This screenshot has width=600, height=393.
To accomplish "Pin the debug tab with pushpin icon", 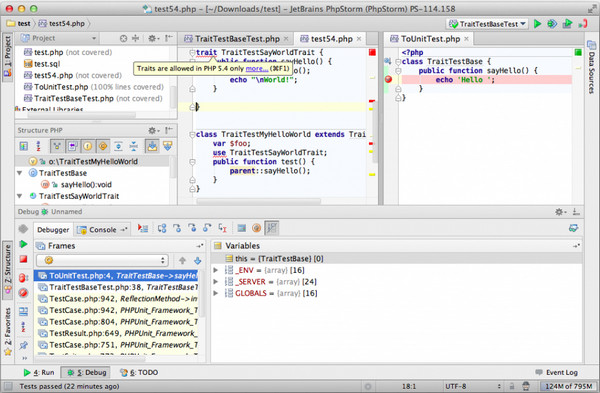I will pos(23,345).
